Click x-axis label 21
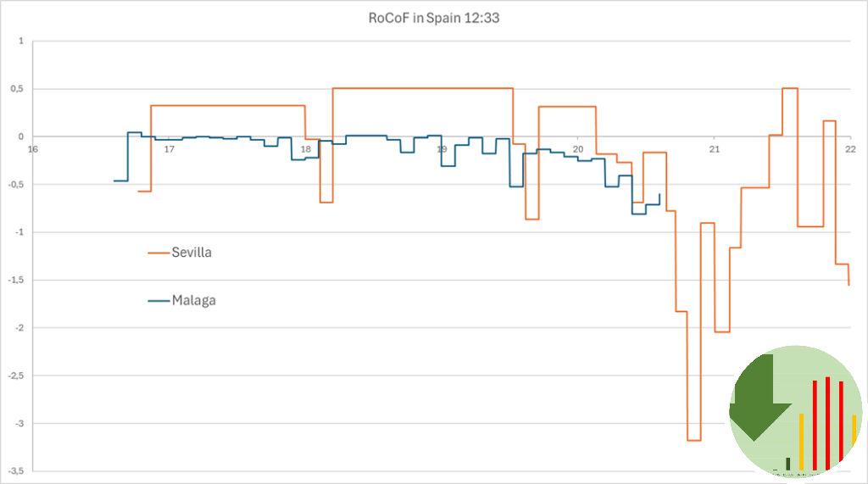The width and height of the screenshot is (868, 484). 715,149
